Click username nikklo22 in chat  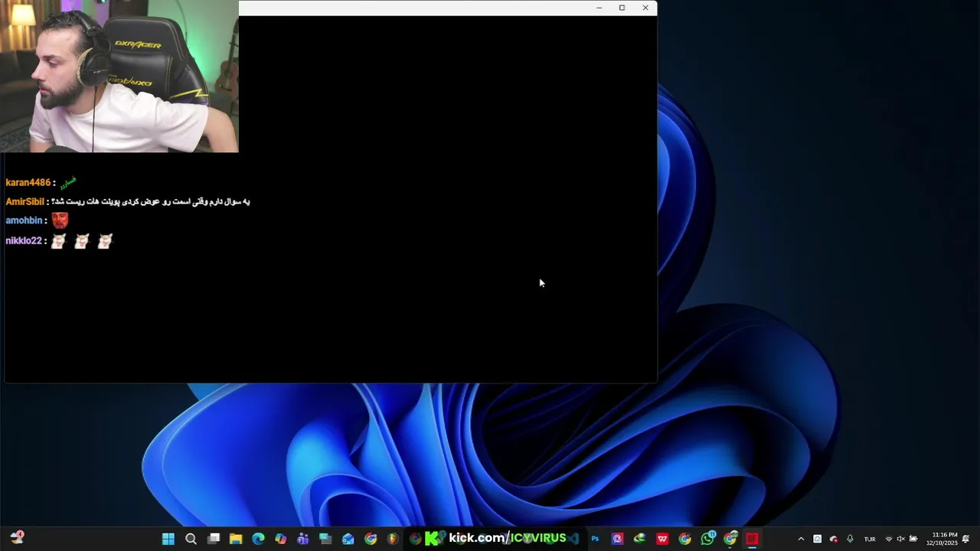pyautogui.click(x=23, y=240)
